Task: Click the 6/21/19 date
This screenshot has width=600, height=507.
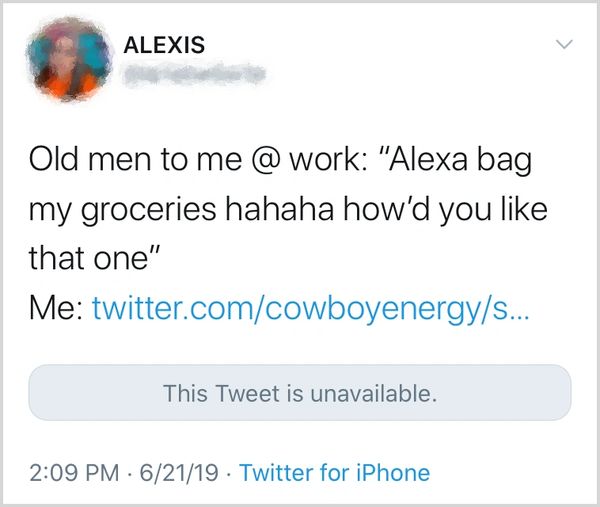Action: point(178,472)
